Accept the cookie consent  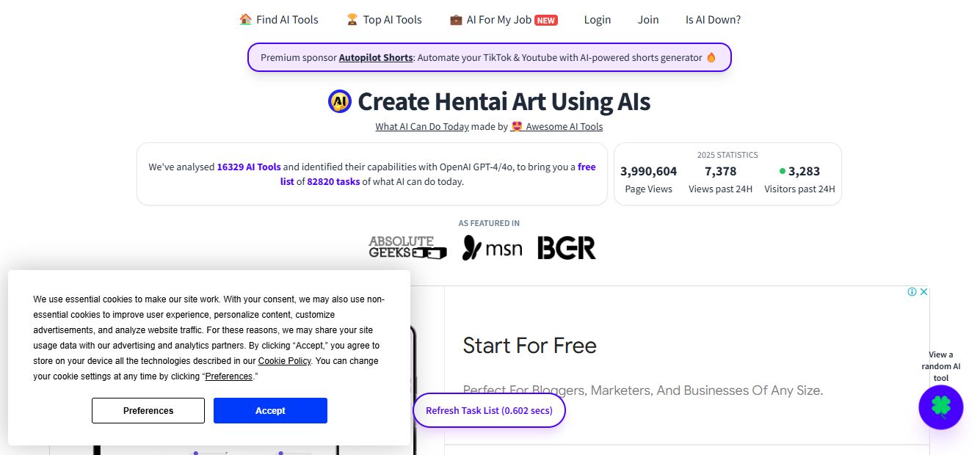coord(270,411)
